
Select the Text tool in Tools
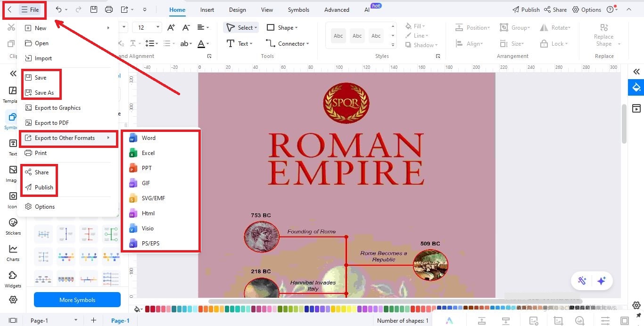[x=239, y=44]
